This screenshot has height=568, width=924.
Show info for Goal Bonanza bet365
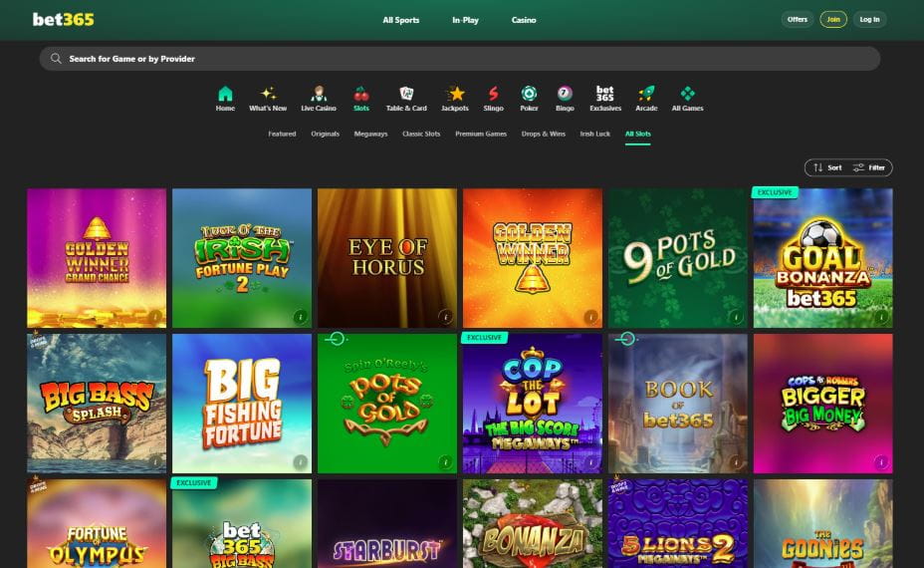click(881, 317)
